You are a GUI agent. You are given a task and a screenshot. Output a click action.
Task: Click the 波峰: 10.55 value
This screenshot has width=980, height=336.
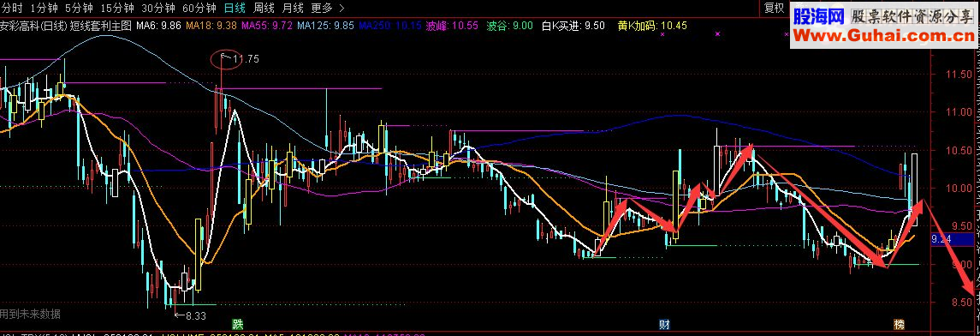pos(451,26)
